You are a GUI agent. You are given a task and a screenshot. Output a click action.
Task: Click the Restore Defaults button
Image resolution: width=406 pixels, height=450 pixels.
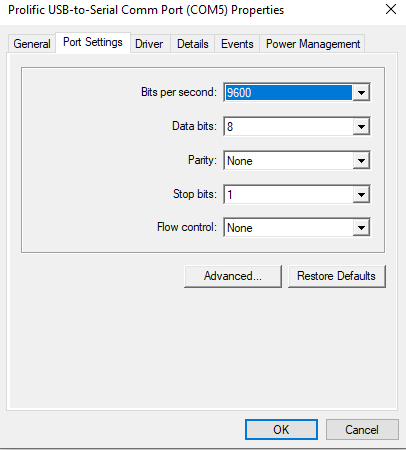click(337, 276)
